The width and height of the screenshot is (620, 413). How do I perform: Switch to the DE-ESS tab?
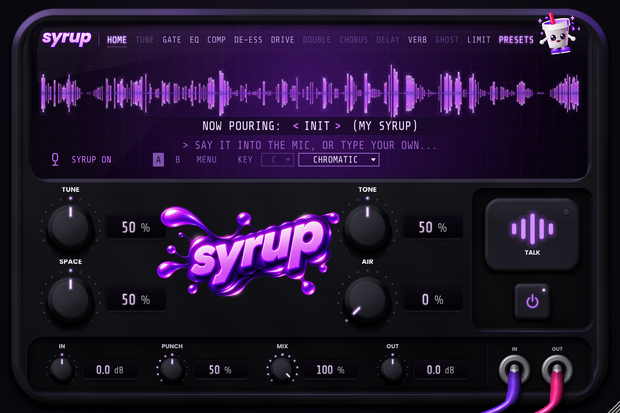coord(248,40)
